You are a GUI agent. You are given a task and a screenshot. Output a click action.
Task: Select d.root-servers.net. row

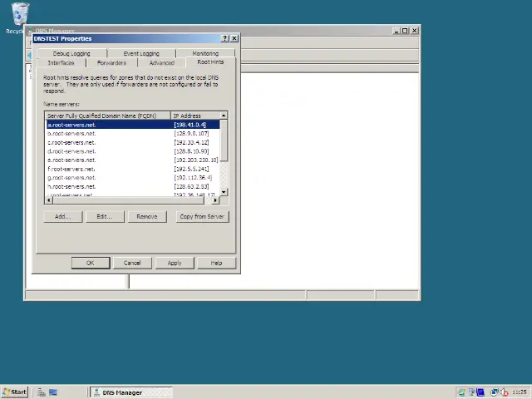[133, 151]
